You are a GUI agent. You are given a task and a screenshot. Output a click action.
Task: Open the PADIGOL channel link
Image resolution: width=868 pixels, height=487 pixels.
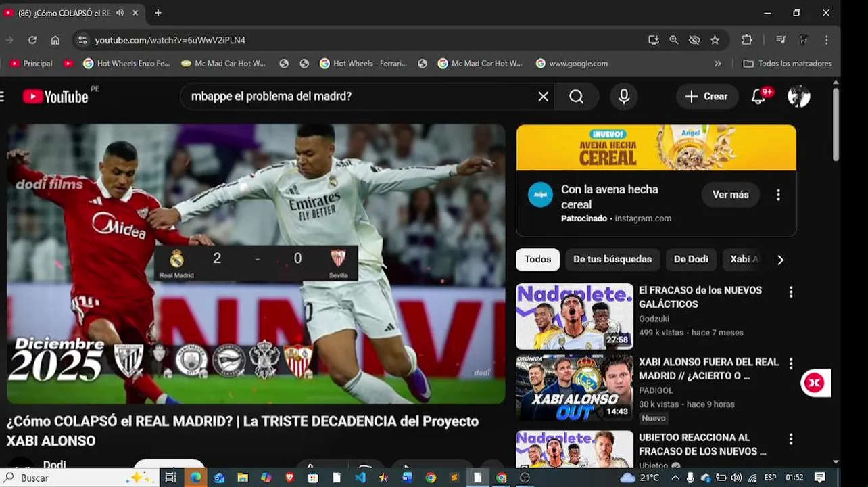pyautogui.click(x=656, y=390)
